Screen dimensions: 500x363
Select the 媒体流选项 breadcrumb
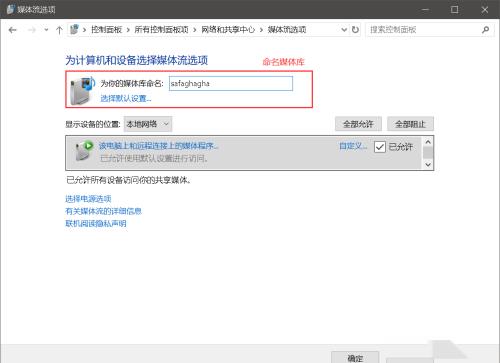(x=287, y=30)
